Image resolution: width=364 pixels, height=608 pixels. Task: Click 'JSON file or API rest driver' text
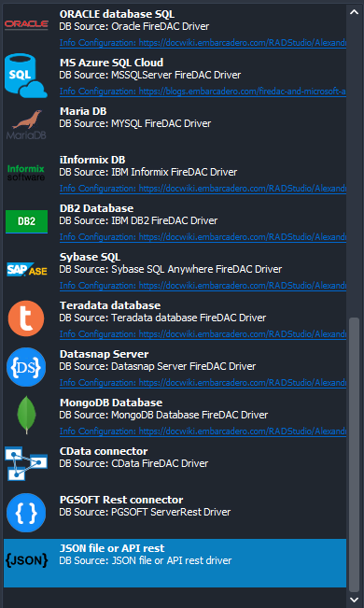[172, 560]
